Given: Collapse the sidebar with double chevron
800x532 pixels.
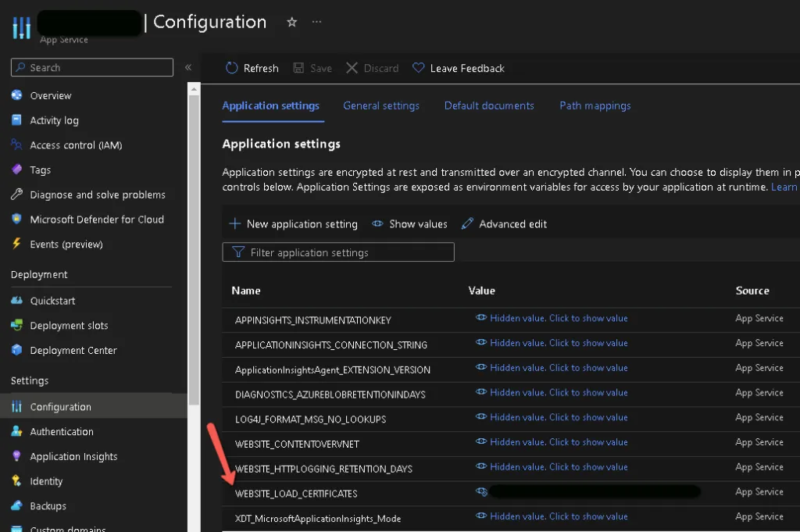Looking at the screenshot, I should pos(188,67).
